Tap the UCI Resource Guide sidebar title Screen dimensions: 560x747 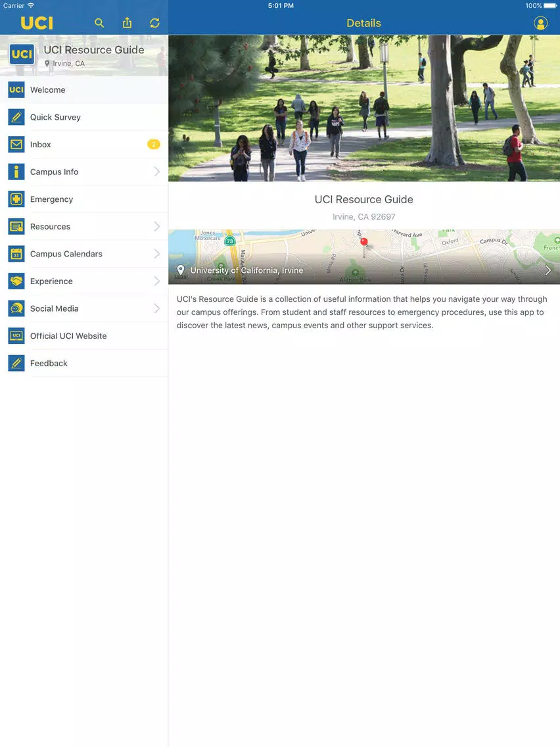click(x=94, y=50)
